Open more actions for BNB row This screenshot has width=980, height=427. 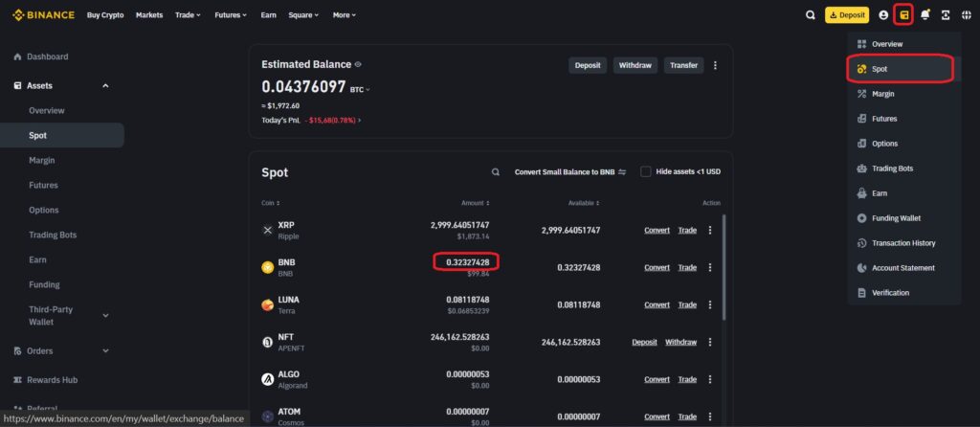point(709,267)
